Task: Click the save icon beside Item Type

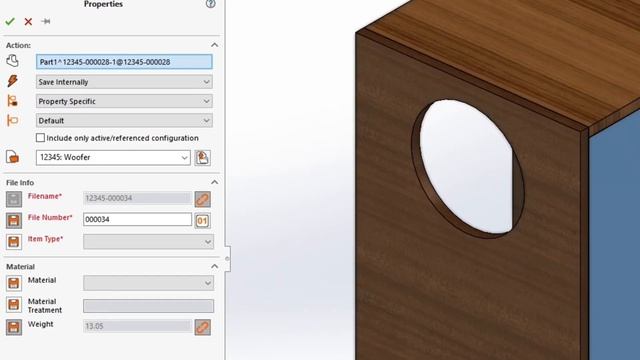Action: pos(14,242)
